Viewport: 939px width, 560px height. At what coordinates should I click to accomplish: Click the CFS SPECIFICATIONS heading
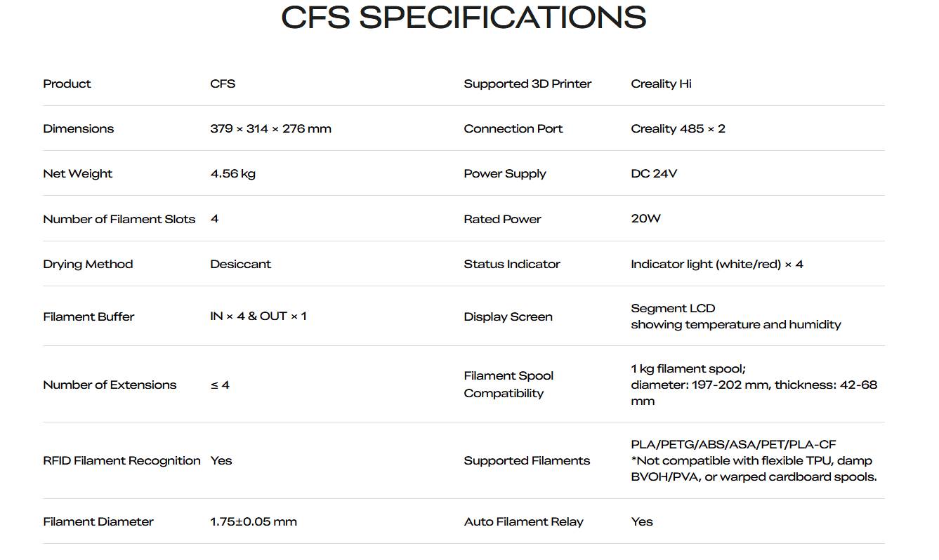tap(464, 18)
